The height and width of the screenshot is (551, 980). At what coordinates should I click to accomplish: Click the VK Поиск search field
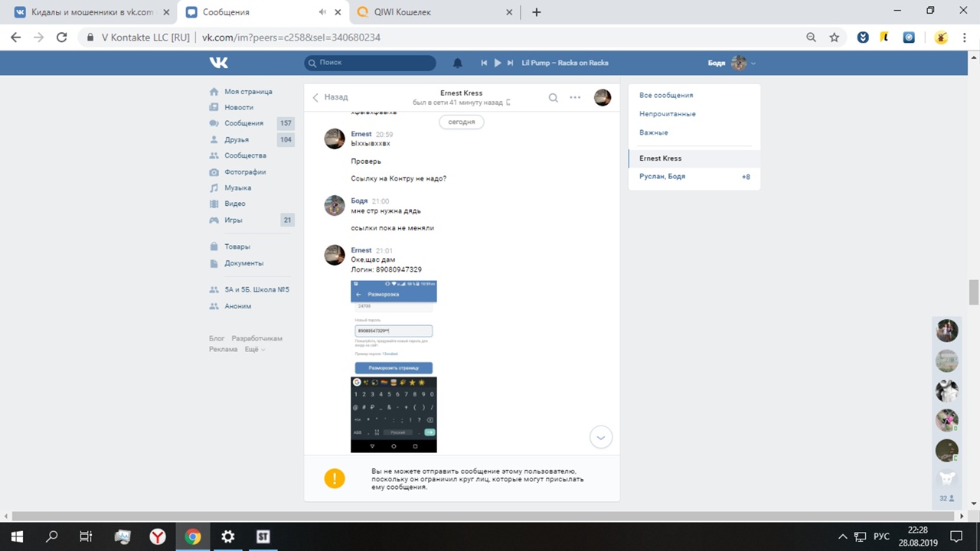(x=371, y=63)
